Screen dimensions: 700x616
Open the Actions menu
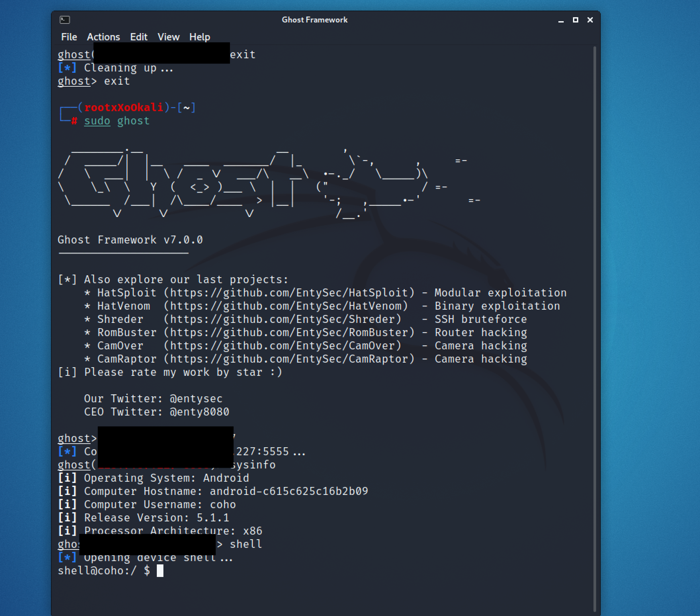(103, 37)
